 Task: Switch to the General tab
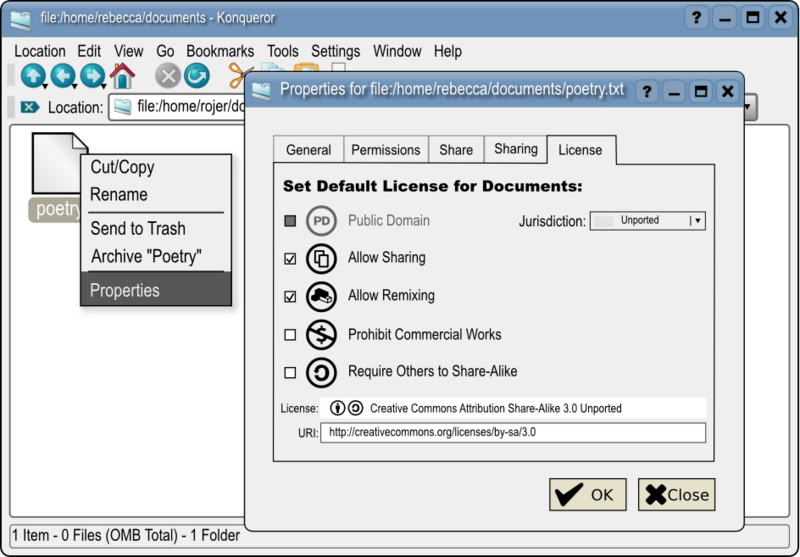[x=308, y=150]
